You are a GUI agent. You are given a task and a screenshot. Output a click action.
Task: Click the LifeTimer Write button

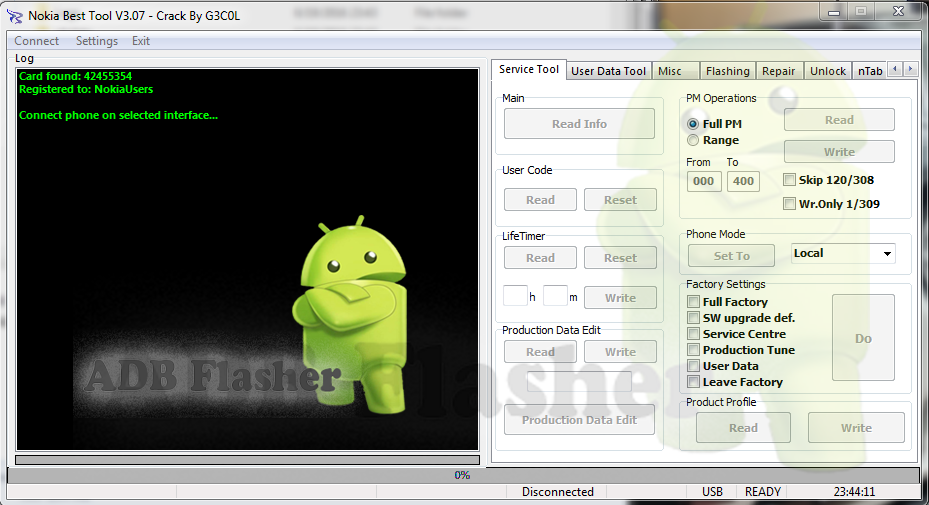(x=620, y=298)
